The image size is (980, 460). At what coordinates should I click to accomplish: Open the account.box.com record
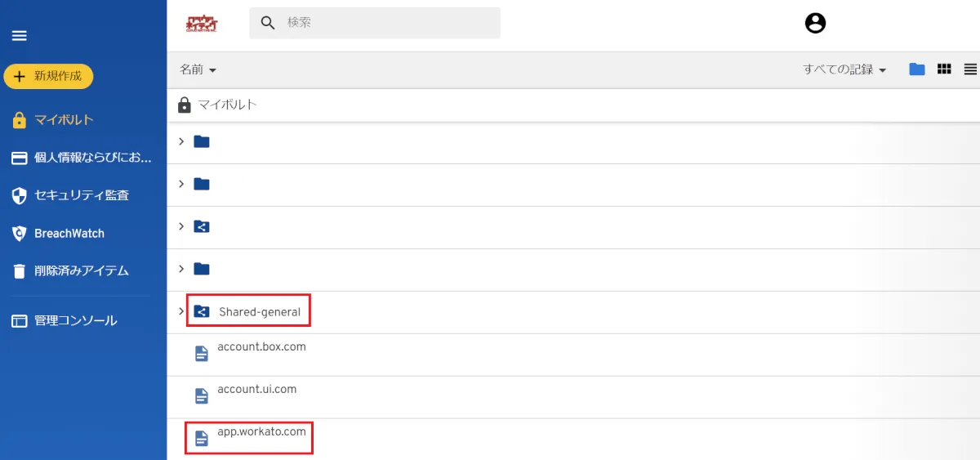coord(261,347)
